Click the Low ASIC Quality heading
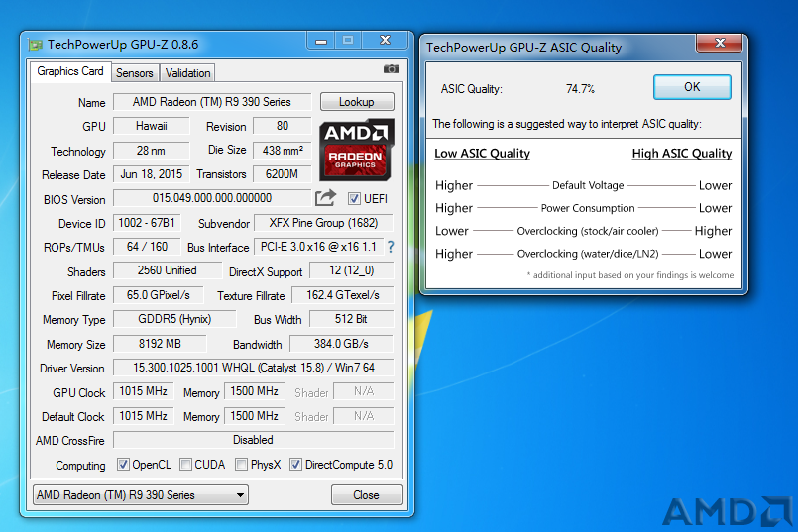 point(482,154)
